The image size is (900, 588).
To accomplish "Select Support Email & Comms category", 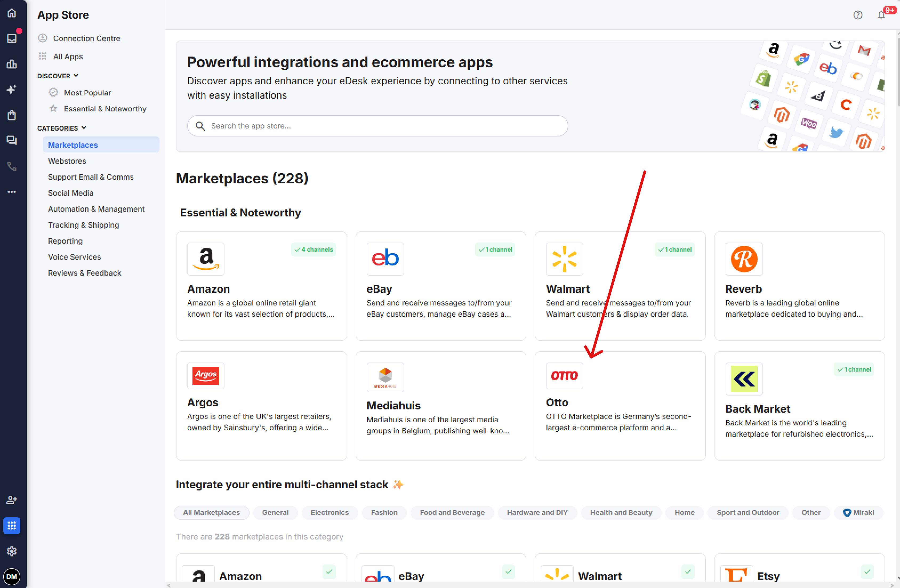I will point(91,177).
